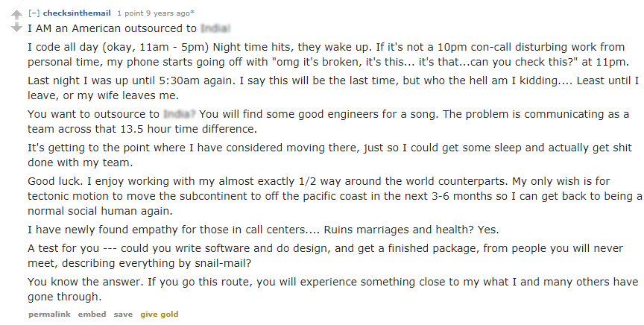Click the blurred word after "You want to outsource to"
Screen dimensions: 644x325
(x=179, y=114)
